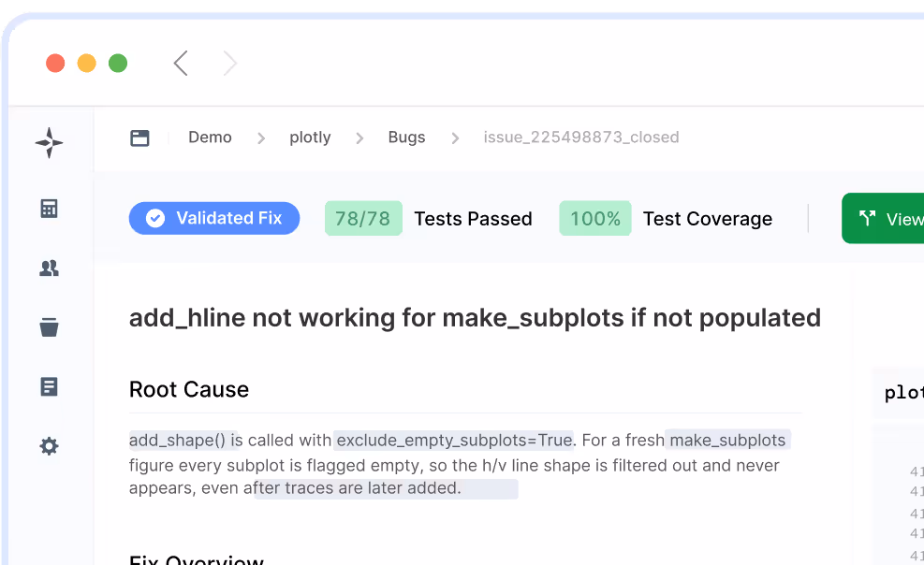Click the 100% Test Coverage badge
The width and height of the screenshot is (924, 565).
pyautogui.click(x=594, y=218)
